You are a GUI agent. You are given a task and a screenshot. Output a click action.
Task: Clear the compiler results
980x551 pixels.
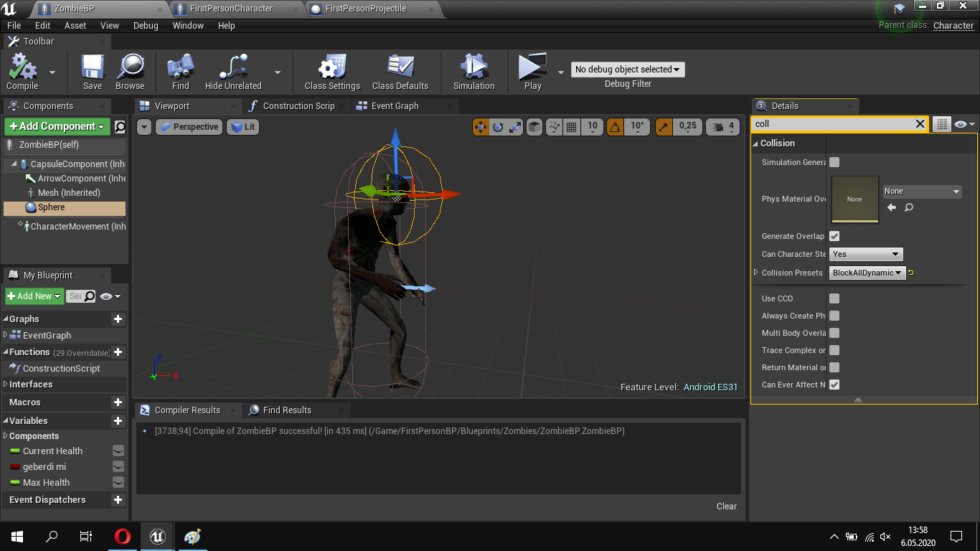click(x=727, y=507)
